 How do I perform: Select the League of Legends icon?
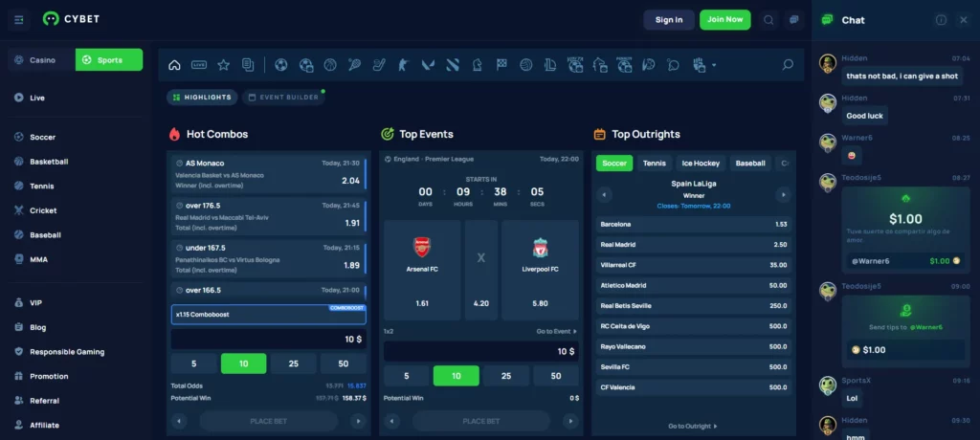(550, 65)
